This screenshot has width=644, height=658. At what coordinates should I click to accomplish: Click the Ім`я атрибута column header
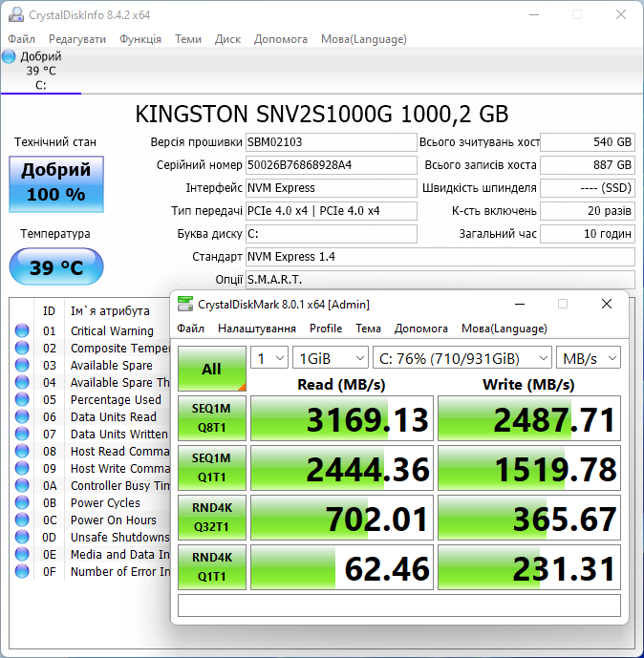pyautogui.click(x=110, y=311)
